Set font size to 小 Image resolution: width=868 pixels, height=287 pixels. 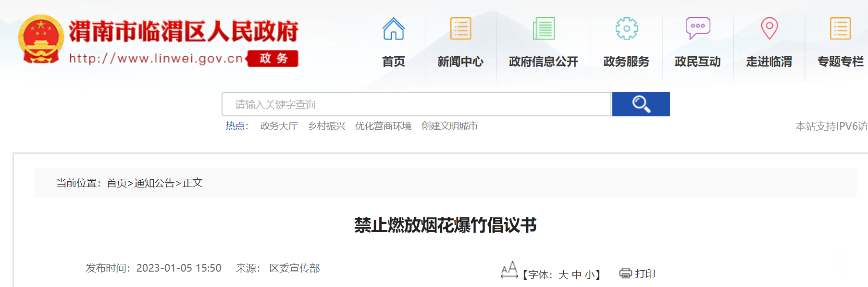coord(589,275)
